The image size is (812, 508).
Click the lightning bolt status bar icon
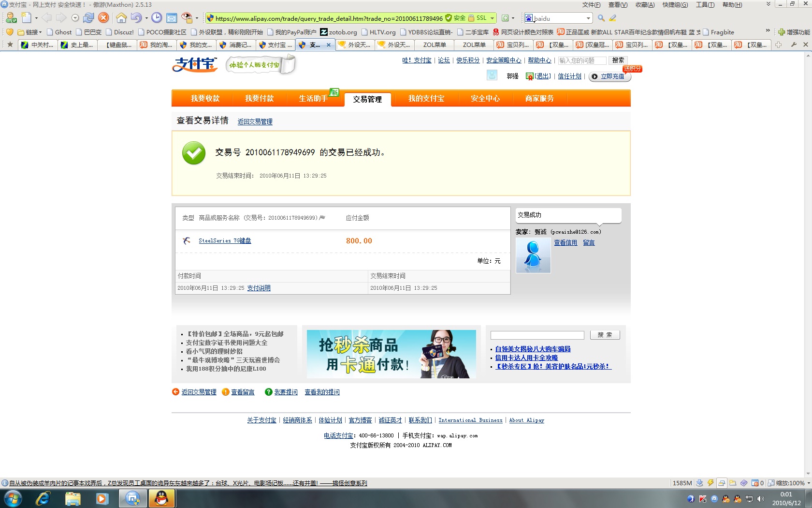tap(710, 483)
